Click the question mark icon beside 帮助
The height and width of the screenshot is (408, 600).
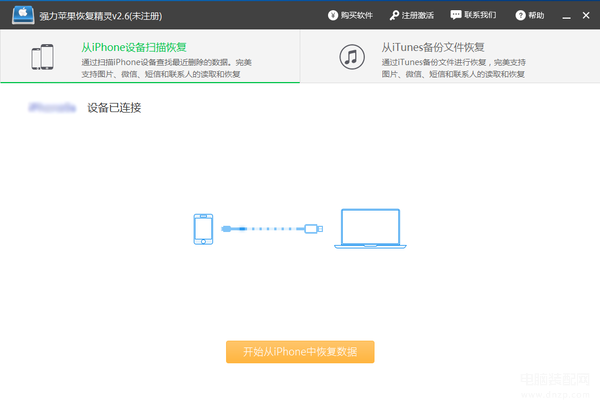(520, 15)
